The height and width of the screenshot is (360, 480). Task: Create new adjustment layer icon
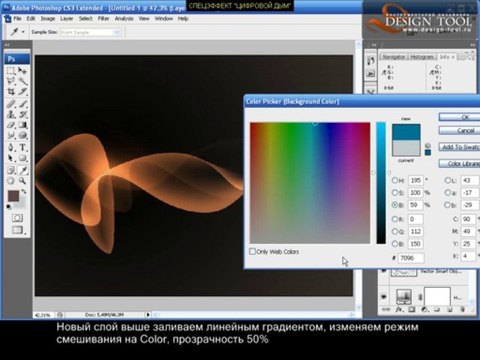424,310
